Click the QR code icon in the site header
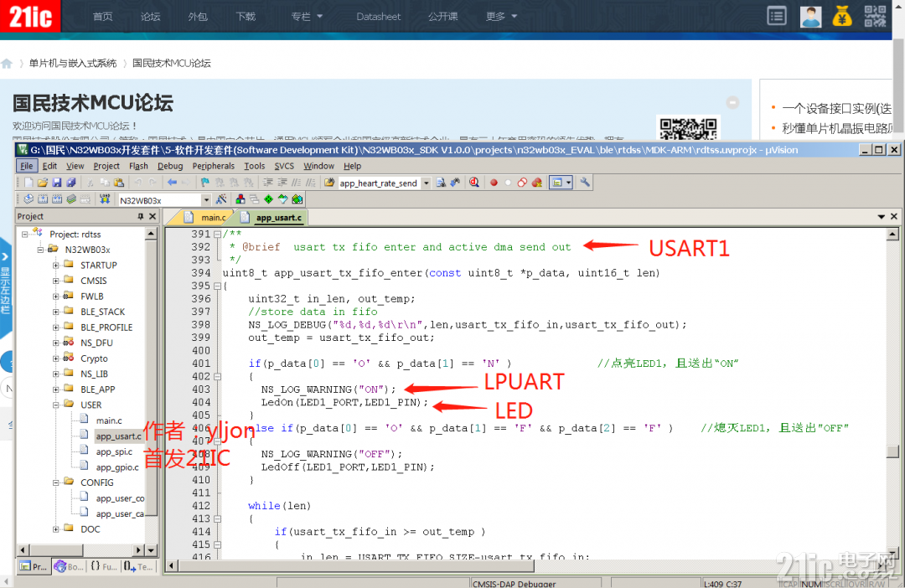This screenshot has height=588, width=905. (x=875, y=16)
